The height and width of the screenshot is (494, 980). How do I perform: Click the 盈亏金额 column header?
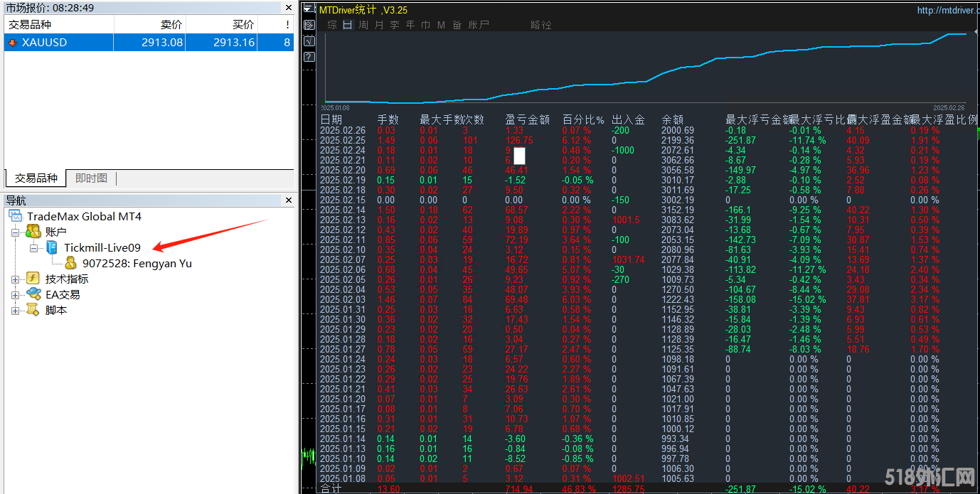pyautogui.click(x=527, y=119)
